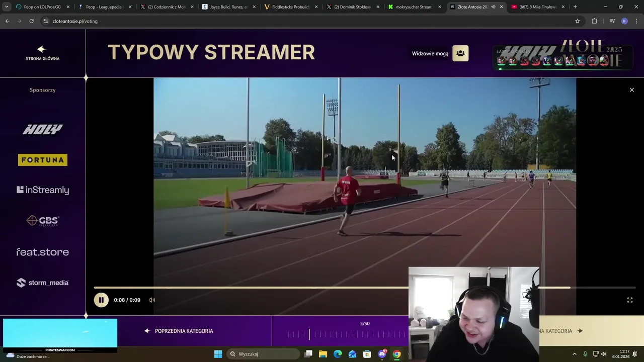The image size is (644, 362).
Task: Click the 5/30 category counter
Action: 365,324
